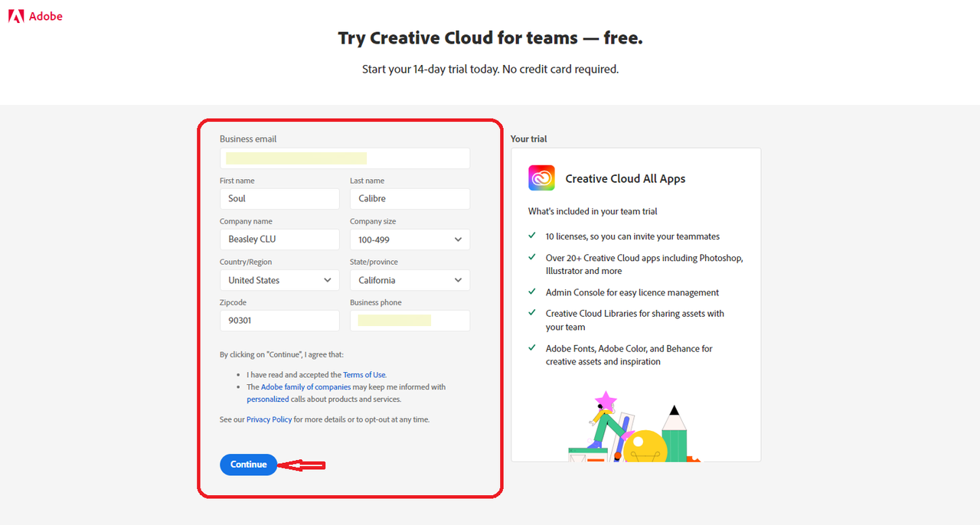Click the illustration at the trial card bottom

pos(635,426)
